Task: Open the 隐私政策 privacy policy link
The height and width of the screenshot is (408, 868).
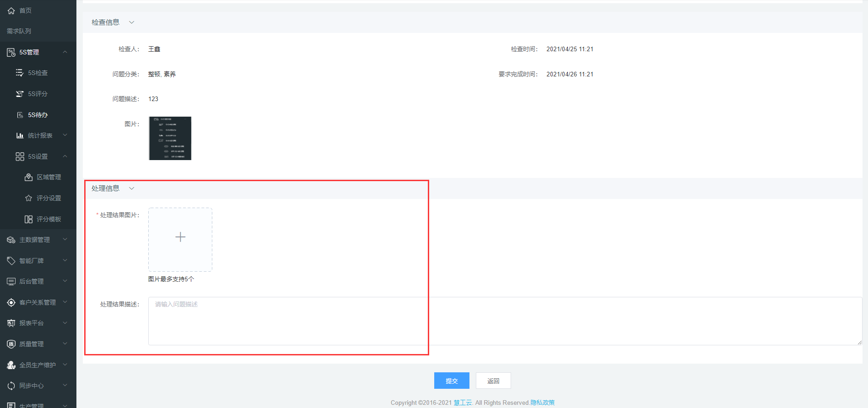Action: click(x=542, y=403)
